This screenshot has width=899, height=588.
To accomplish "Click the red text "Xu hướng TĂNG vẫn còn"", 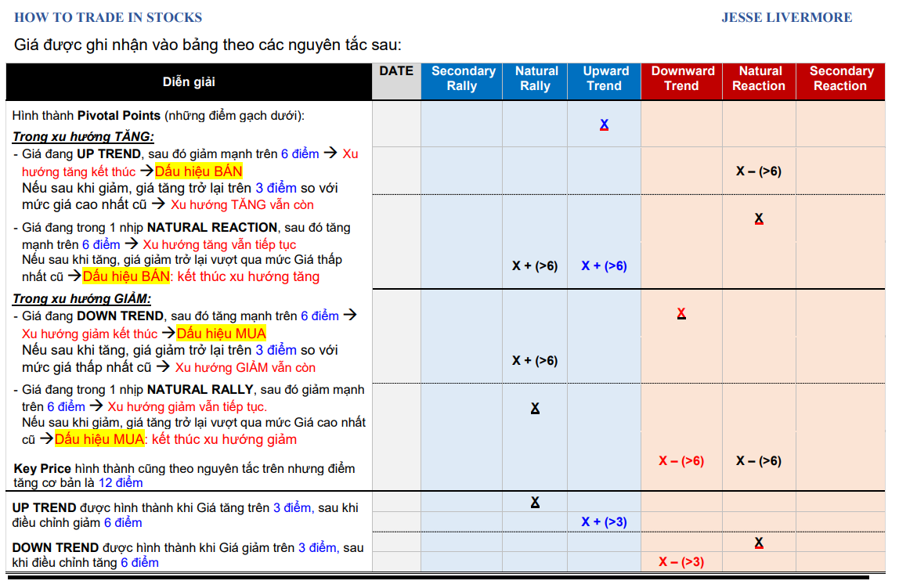I will (242, 205).
